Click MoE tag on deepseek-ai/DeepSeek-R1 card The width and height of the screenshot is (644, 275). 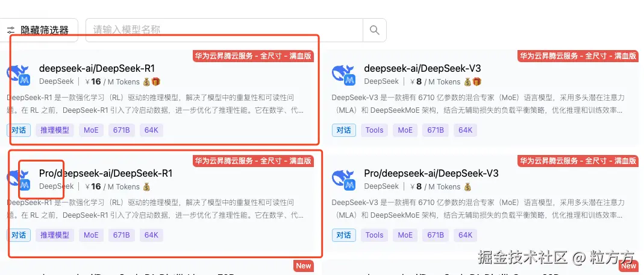(x=91, y=130)
